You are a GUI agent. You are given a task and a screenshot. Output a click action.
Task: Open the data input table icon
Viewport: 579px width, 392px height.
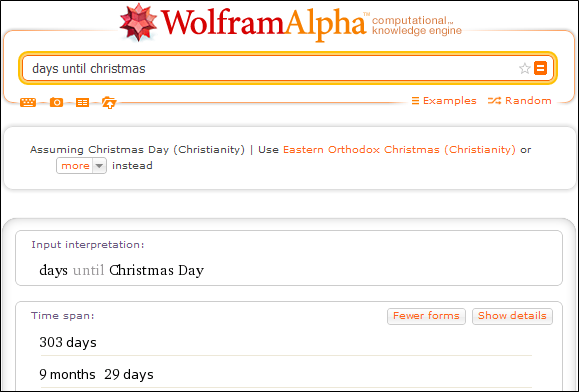82,102
